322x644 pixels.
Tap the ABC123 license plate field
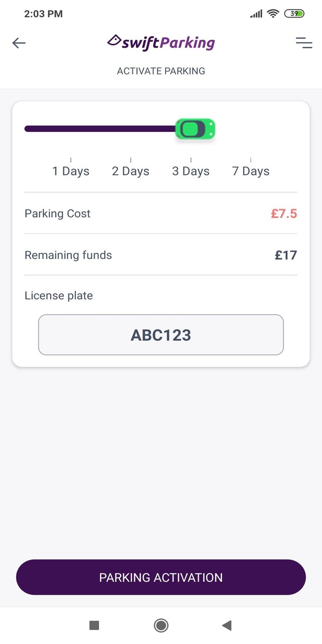click(x=160, y=335)
